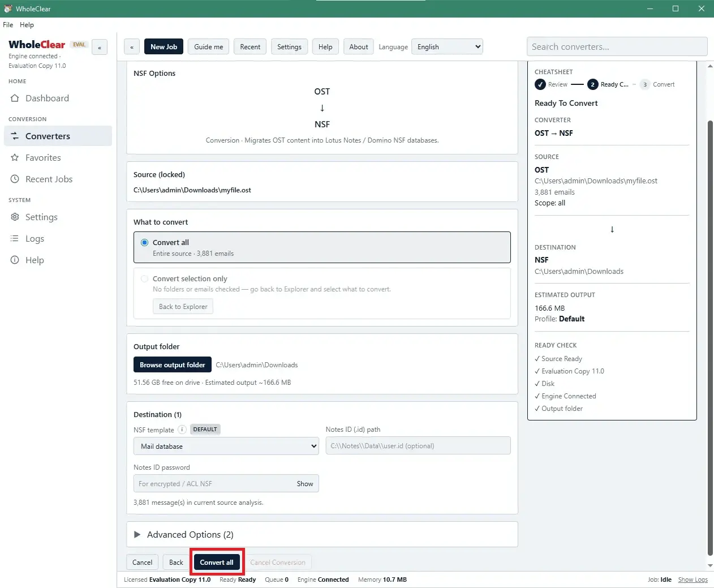714x588 pixels.
Task: Click the EVAL badge by WholeClear logo
Action: [x=79, y=45]
